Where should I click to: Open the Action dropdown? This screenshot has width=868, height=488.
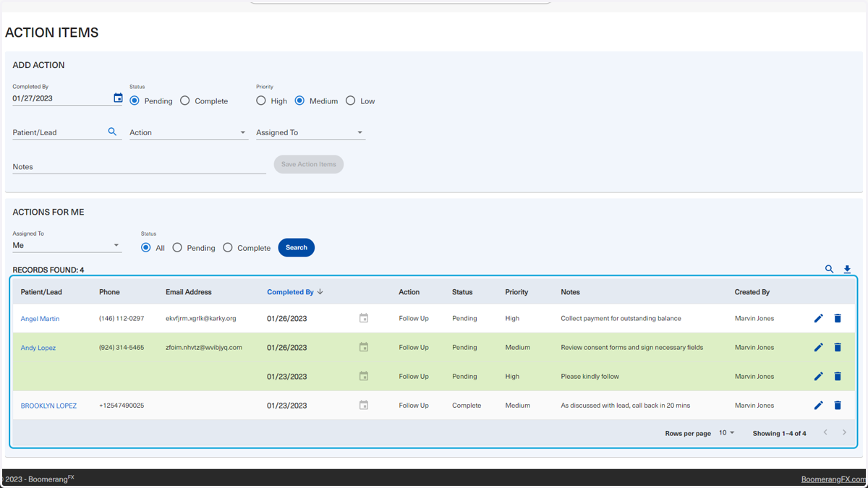point(188,132)
